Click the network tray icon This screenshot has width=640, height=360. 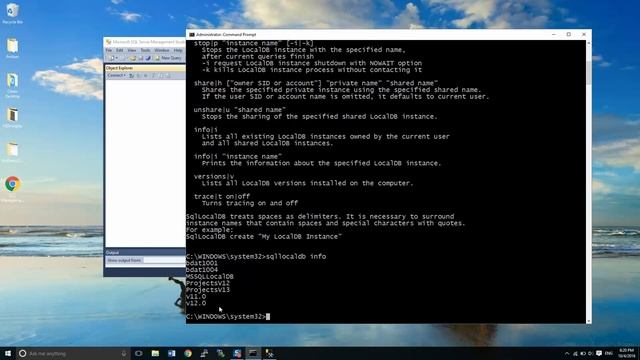pos(575,353)
